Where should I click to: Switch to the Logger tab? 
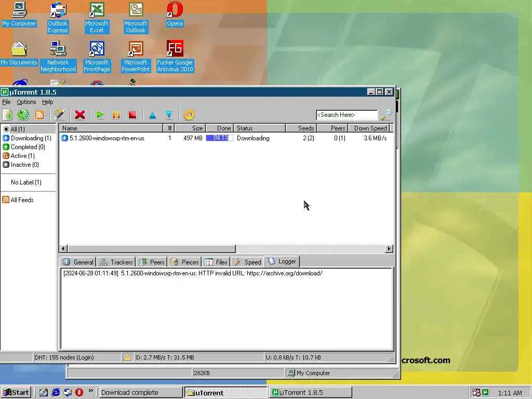point(282,261)
